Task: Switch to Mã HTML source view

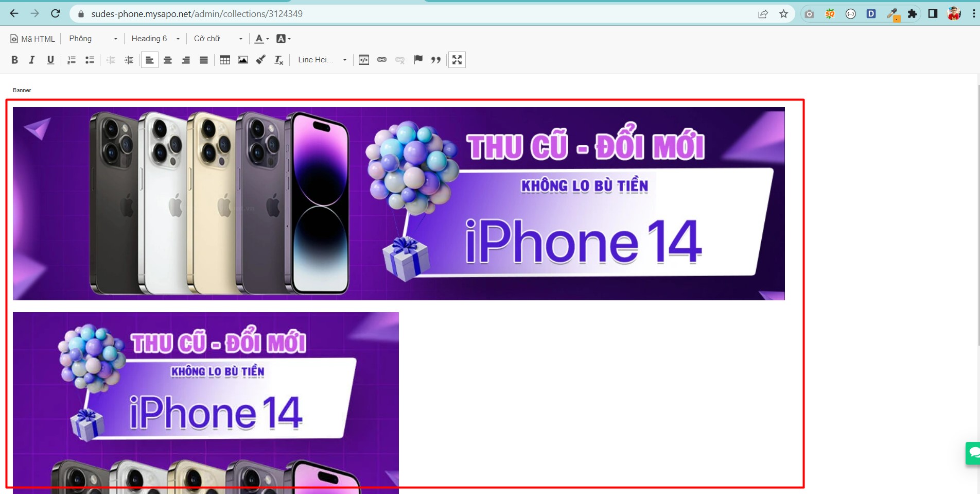Action: point(32,39)
